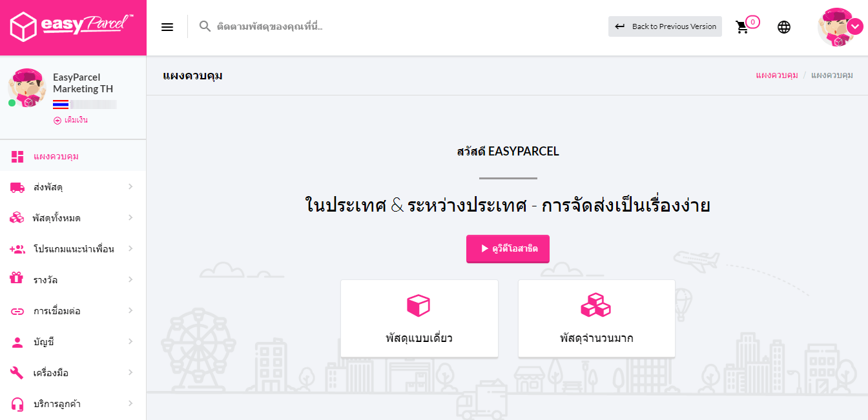This screenshot has width=868, height=420.
Task: Expand the รางวัล chevron
Action: pos(130,279)
